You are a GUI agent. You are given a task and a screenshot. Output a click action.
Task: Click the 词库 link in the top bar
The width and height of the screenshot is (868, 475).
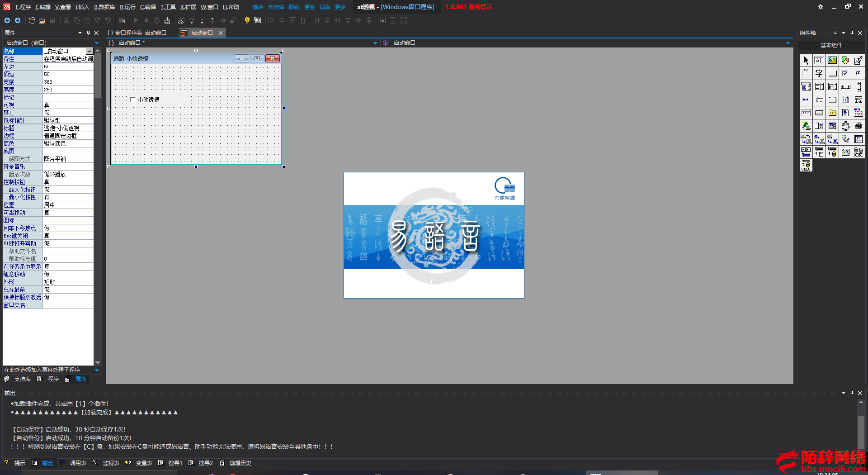[x=325, y=7]
